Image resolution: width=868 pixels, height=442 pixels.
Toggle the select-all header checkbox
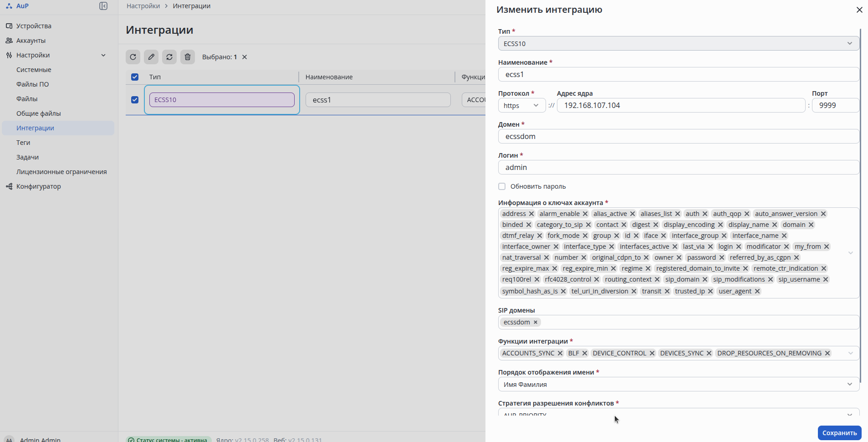pyautogui.click(x=135, y=77)
